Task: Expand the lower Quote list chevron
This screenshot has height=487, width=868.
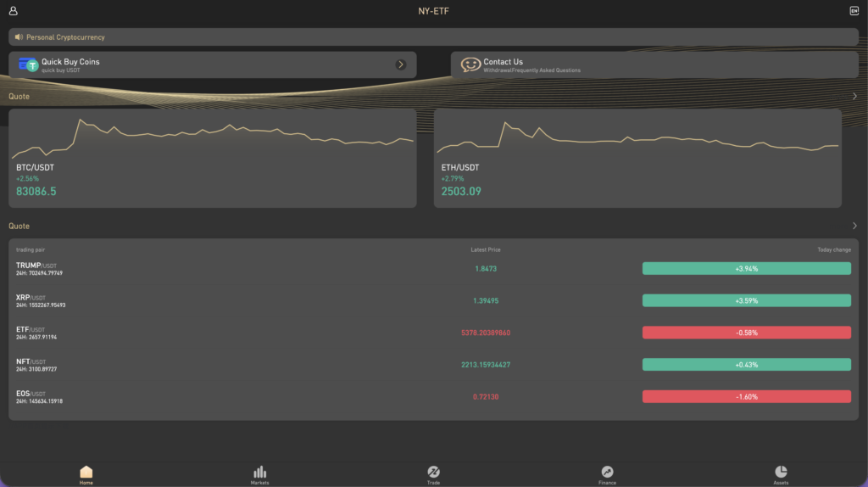Action: [x=854, y=226]
